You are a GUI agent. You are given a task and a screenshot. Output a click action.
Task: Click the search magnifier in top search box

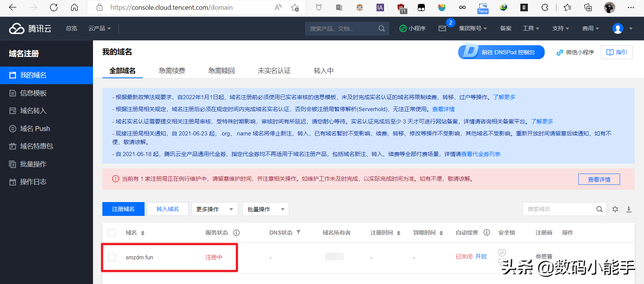pyautogui.click(x=381, y=28)
